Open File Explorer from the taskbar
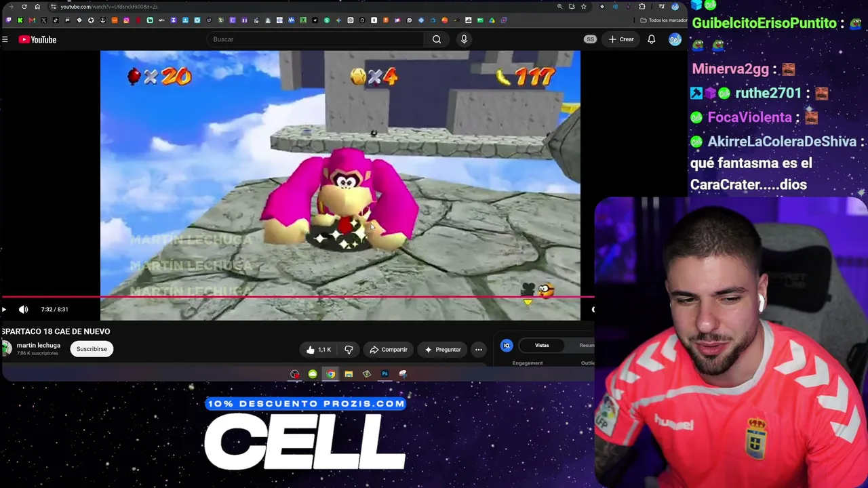This screenshot has height=488, width=868. click(349, 374)
